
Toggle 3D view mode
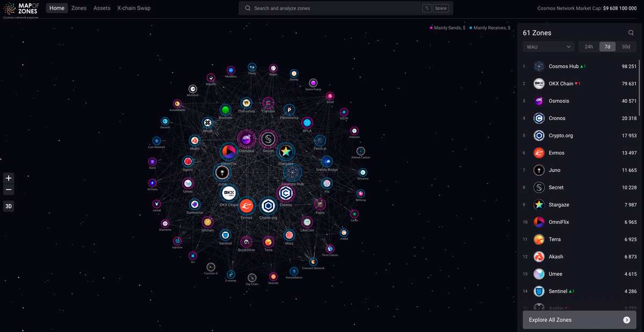[x=9, y=206]
